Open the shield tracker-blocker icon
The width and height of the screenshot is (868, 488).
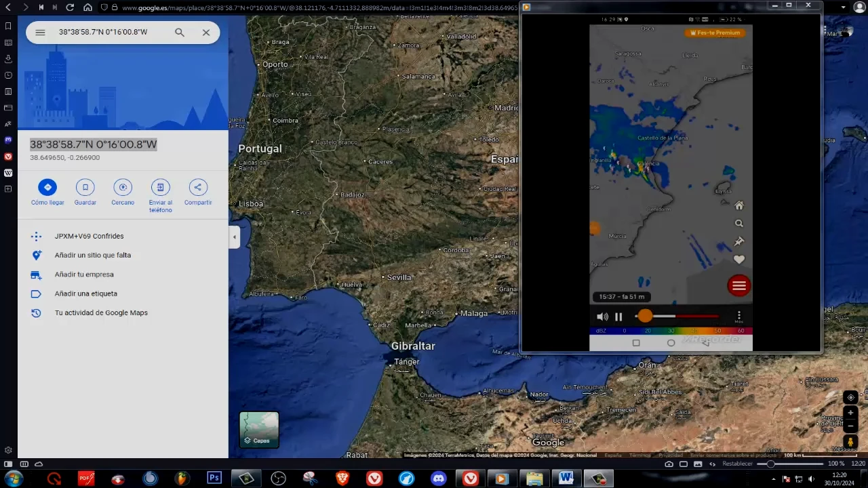104,7
